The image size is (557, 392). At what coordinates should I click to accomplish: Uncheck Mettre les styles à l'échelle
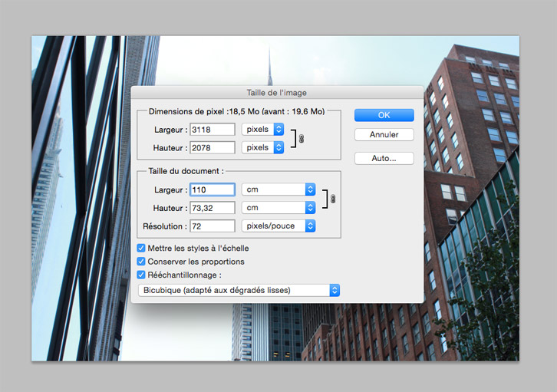pos(141,249)
